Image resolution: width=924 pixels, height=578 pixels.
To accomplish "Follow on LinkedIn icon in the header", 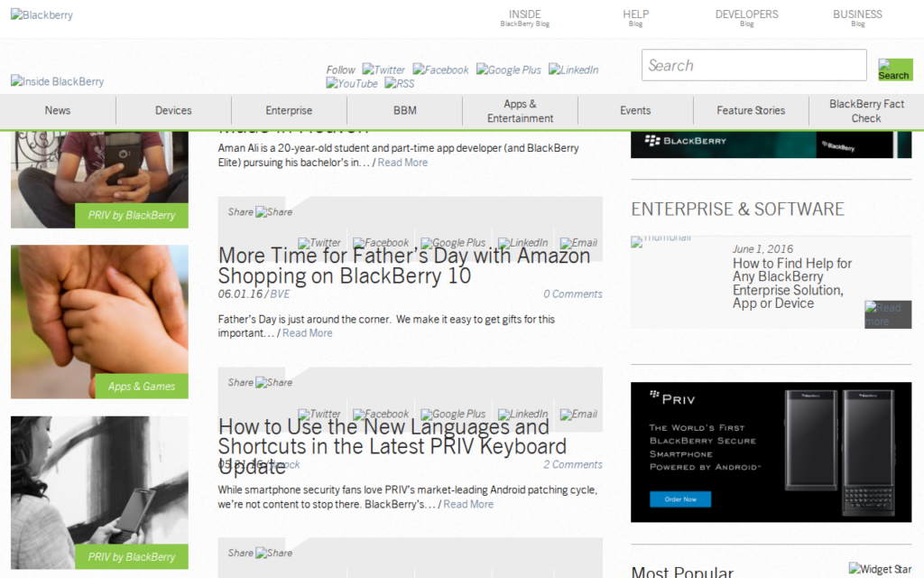I will tap(573, 70).
